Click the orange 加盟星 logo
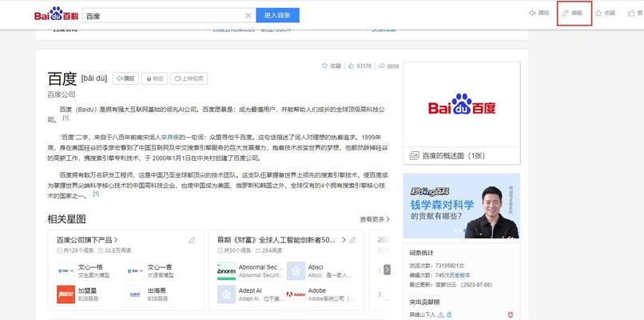 tap(66, 294)
